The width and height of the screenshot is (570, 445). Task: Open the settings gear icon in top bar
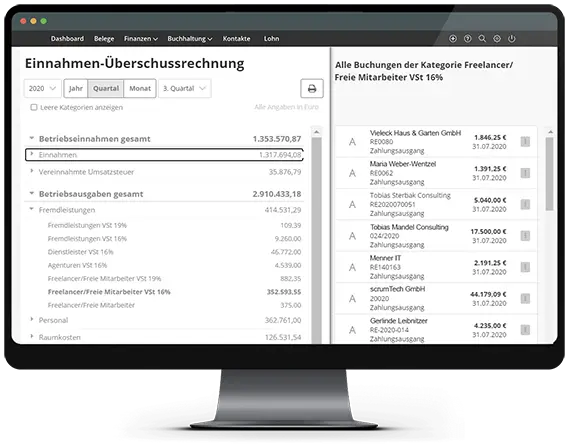(x=497, y=39)
